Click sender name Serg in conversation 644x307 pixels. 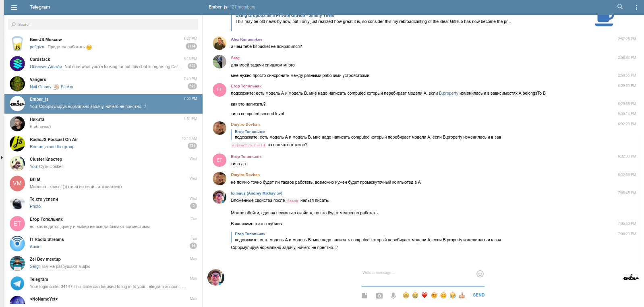click(235, 58)
